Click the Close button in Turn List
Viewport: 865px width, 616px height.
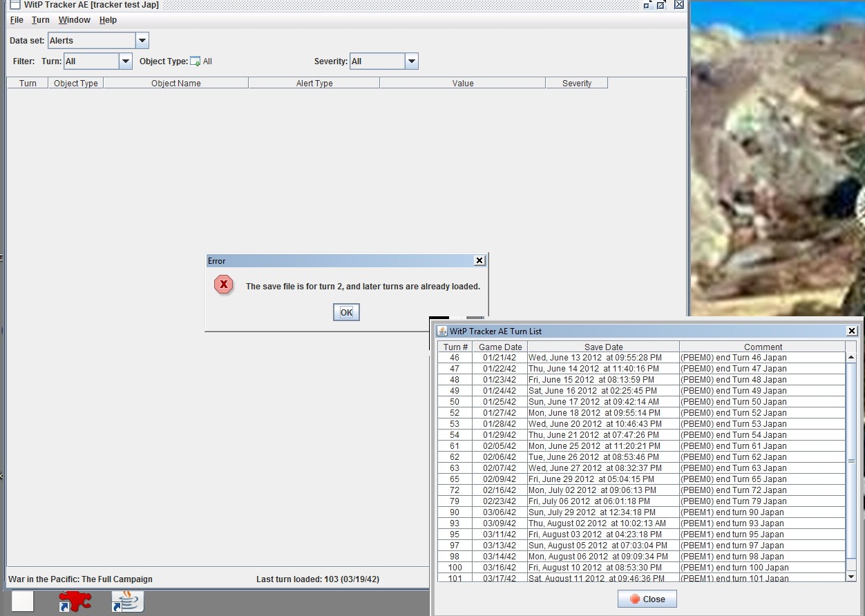point(647,599)
